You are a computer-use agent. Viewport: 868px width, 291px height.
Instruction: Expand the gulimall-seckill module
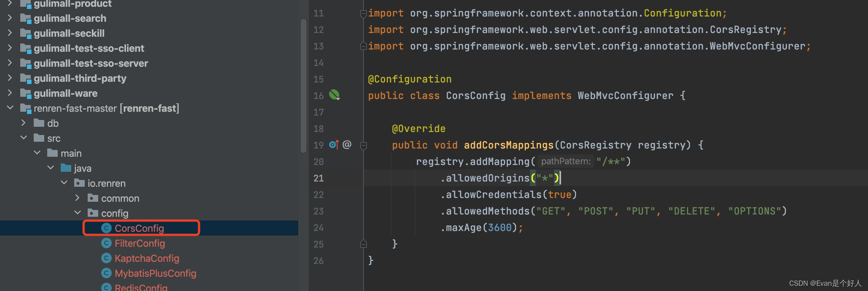pos(10,33)
